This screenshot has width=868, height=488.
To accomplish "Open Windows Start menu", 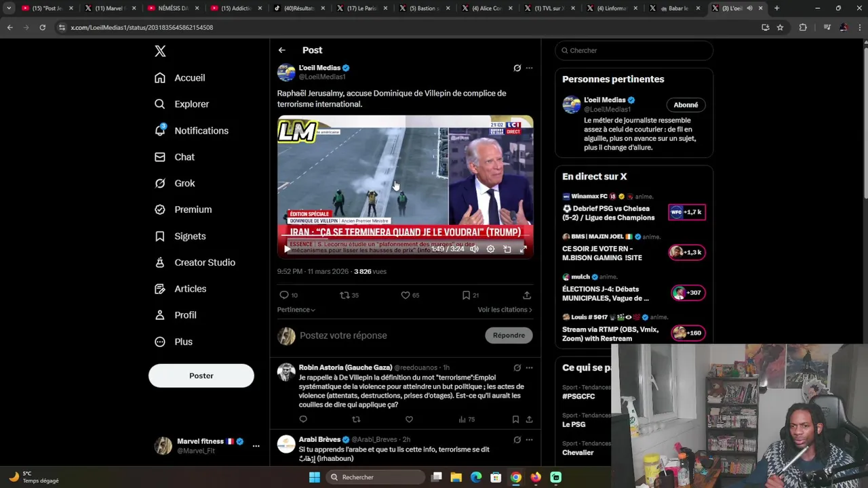I will tap(314, 477).
